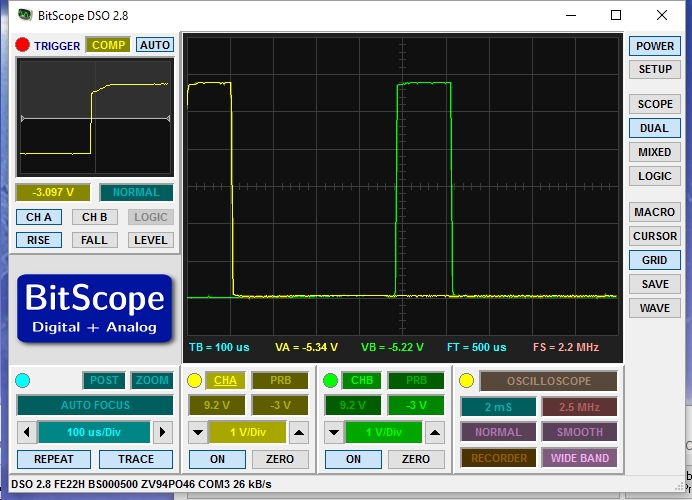The width and height of the screenshot is (692, 500).
Task: Click the AUTO FOCUS button
Action: tap(95, 405)
